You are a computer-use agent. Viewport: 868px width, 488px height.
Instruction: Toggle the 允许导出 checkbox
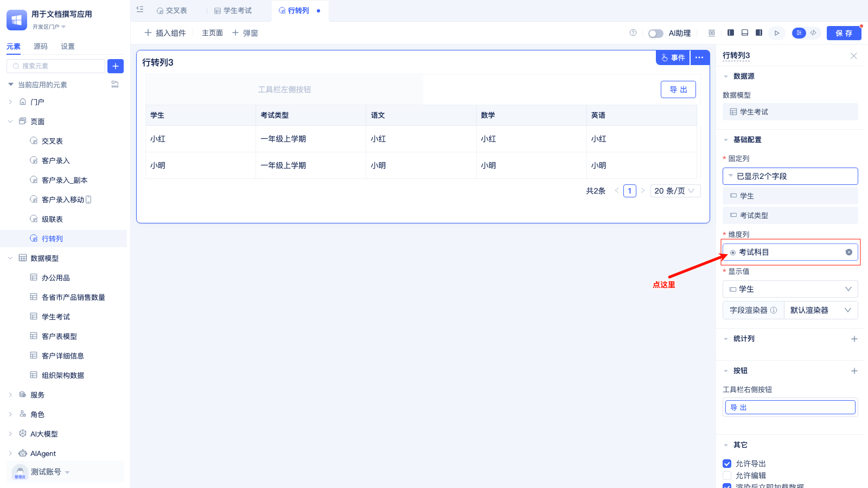pos(727,464)
